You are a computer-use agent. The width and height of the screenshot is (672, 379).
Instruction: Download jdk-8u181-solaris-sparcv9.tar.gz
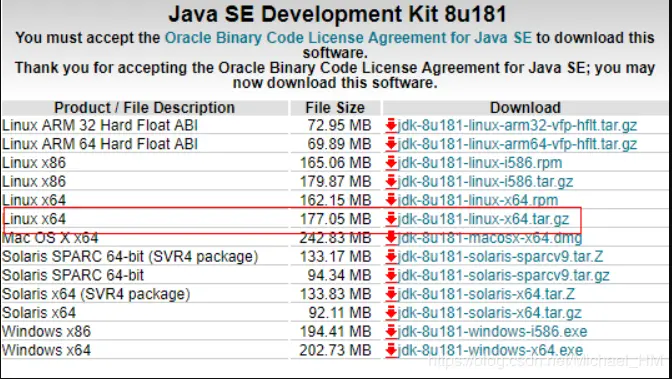504,275
